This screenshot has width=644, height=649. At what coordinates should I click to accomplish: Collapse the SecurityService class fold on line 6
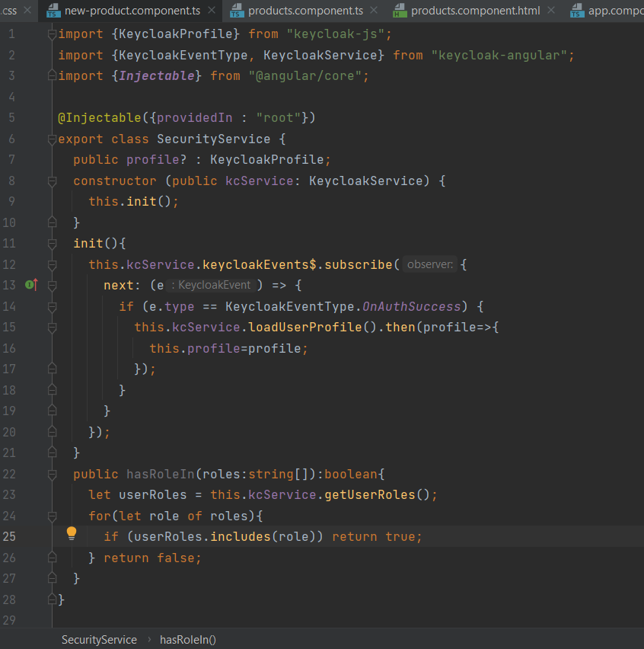(52, 139)
